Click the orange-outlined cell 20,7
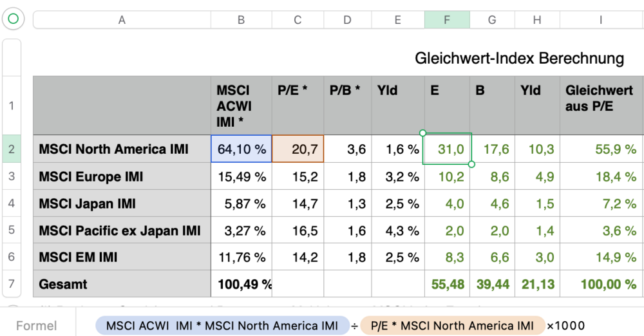This screenshot has width=644, height=336. [298, 149]
